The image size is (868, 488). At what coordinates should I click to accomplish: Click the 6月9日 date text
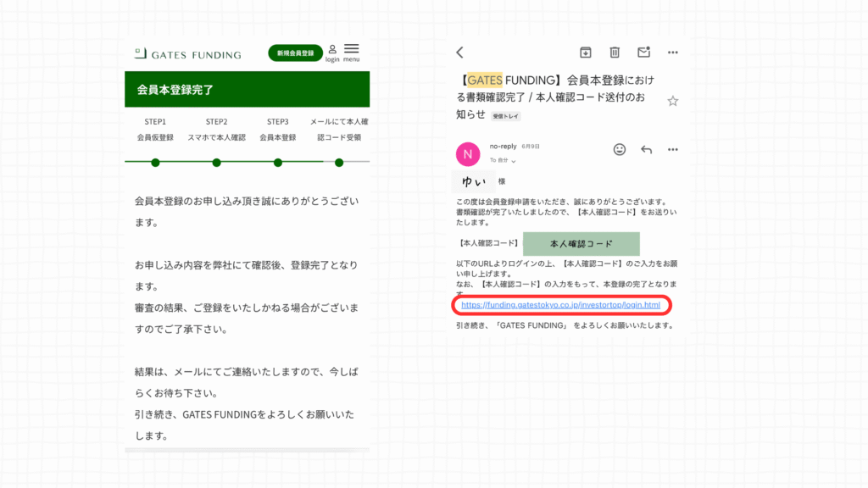point(531,147)
